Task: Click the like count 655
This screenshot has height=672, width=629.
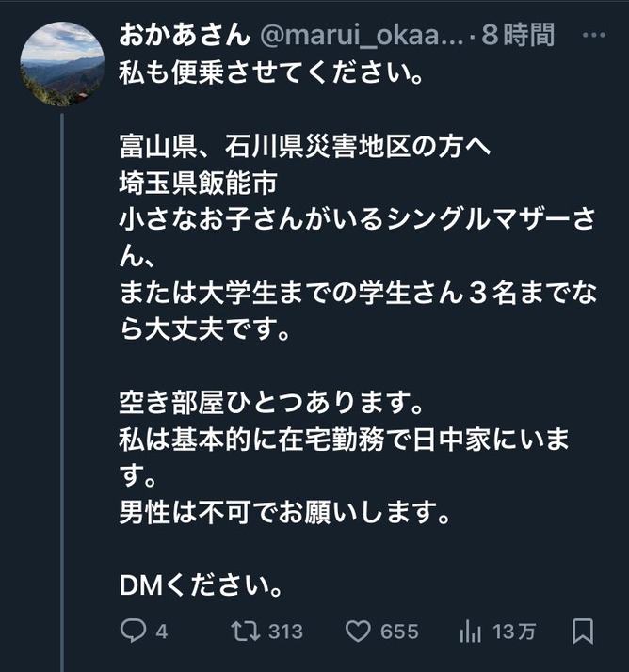Action: click(399, 632)
